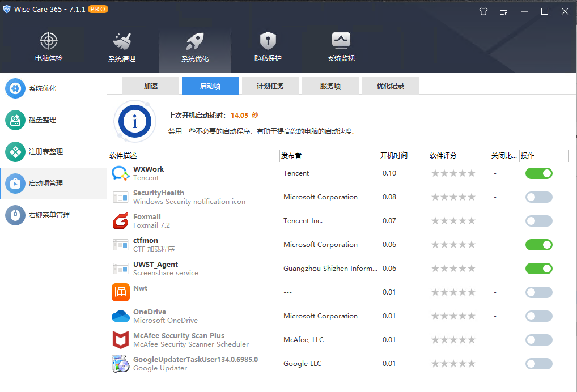Rate OneDrive with the star rating

coord(453,316)
